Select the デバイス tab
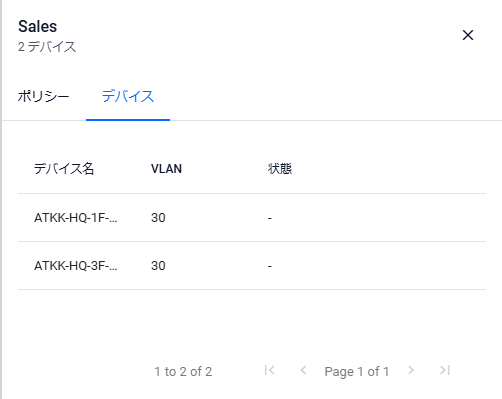The width and height of the screenshot is (502, 399). (128, 97)
